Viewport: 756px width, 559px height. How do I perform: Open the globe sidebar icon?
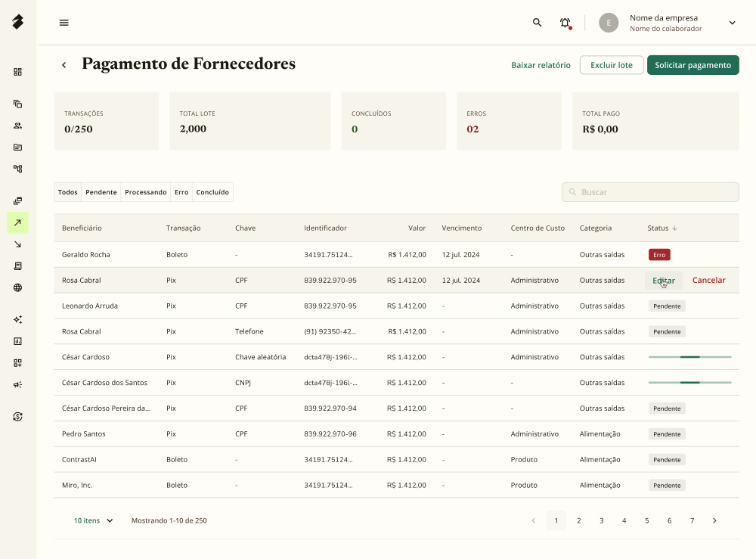coord(18,287)
